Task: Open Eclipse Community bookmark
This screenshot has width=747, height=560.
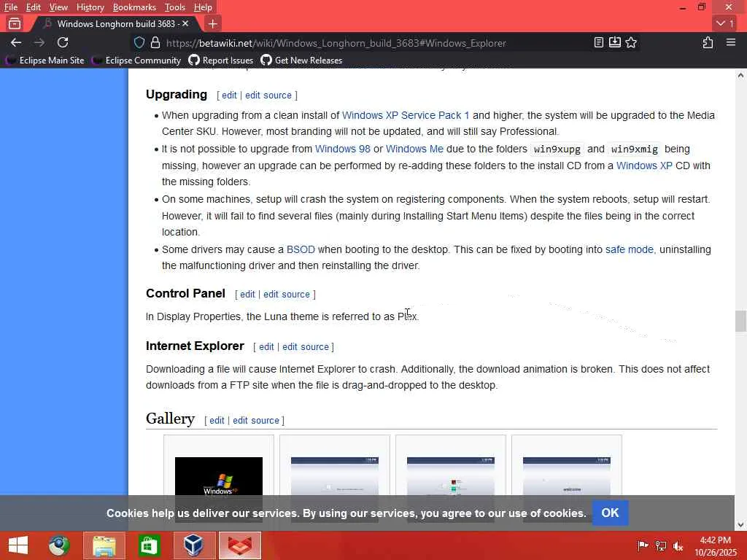Action: coord(136,61)
